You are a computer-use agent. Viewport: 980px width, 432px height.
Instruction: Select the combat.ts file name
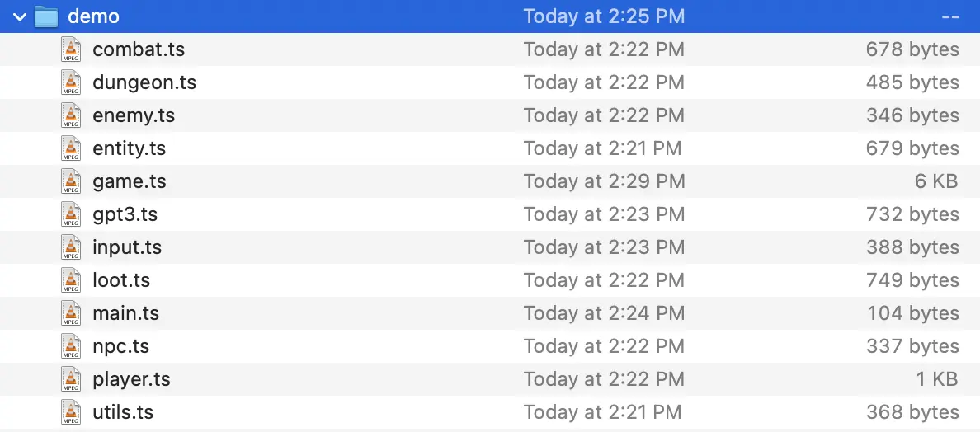(x=139, y=49)
